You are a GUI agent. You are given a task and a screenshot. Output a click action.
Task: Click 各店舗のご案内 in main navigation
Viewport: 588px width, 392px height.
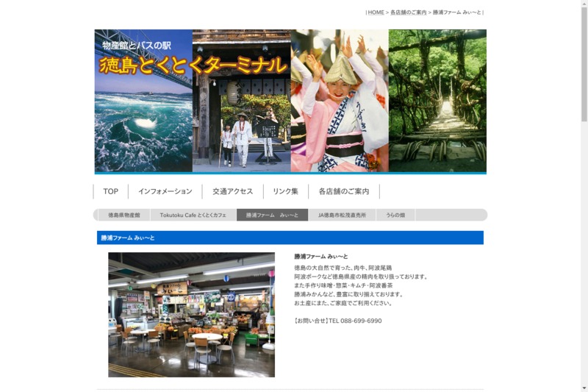pyautogui.click(x=343, y=191)
